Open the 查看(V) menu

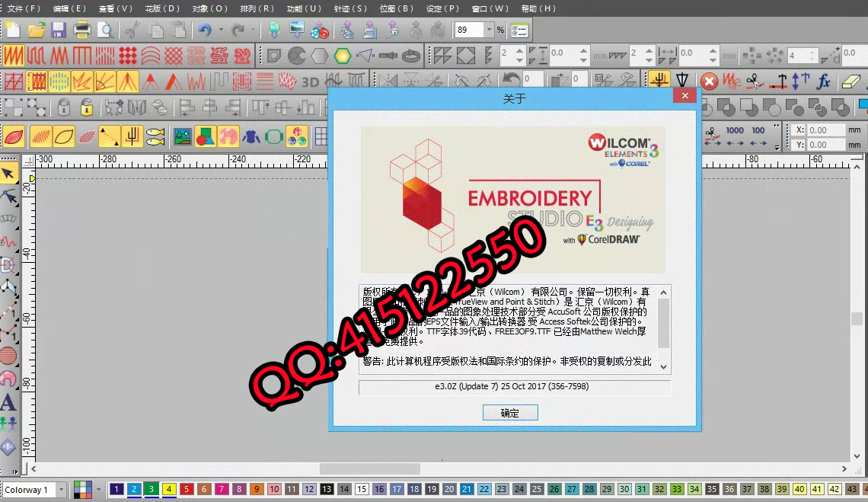(116, 9)
